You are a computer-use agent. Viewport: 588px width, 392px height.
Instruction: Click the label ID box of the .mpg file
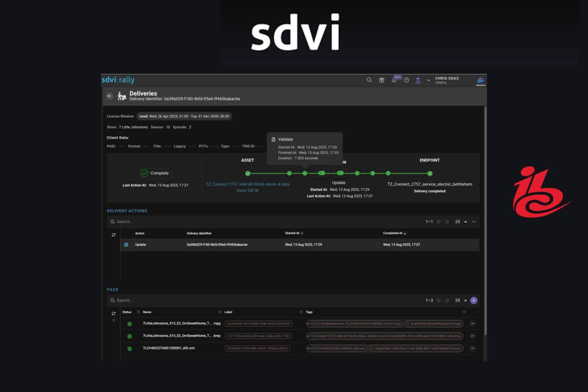(258, 324)
